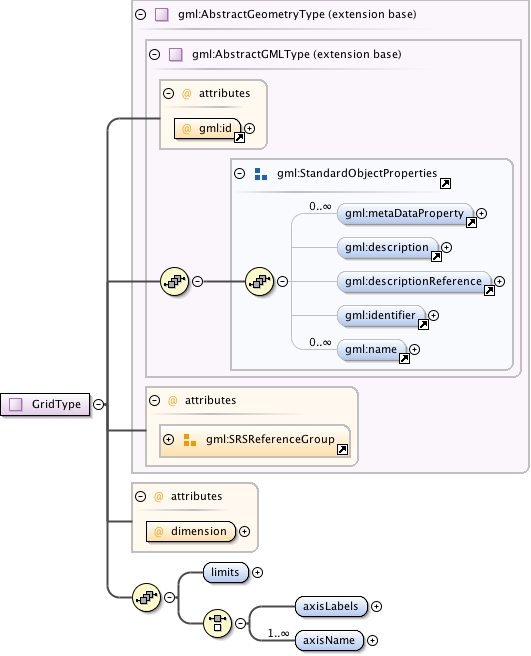Screen dimensions: 531x656
Task: Expand the axisLabels element
Action: [376, 606]
